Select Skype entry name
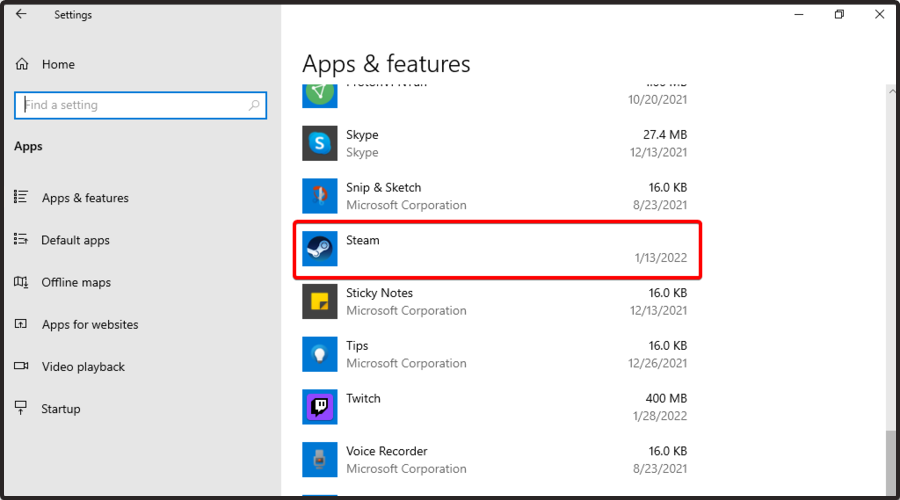Screen dimensions: 900x500 click(x=362, y=134)
